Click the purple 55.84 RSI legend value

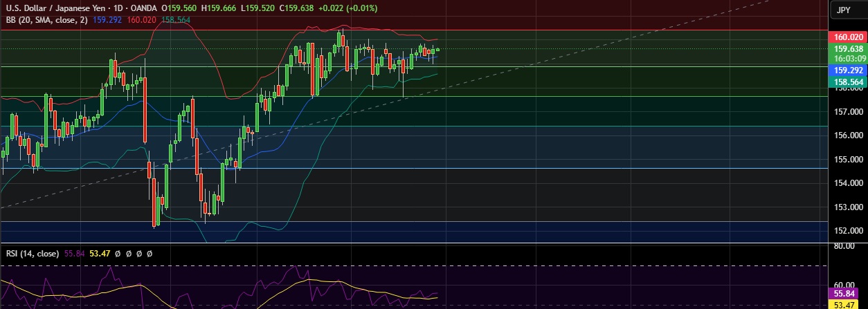click(x=74, y=254)
